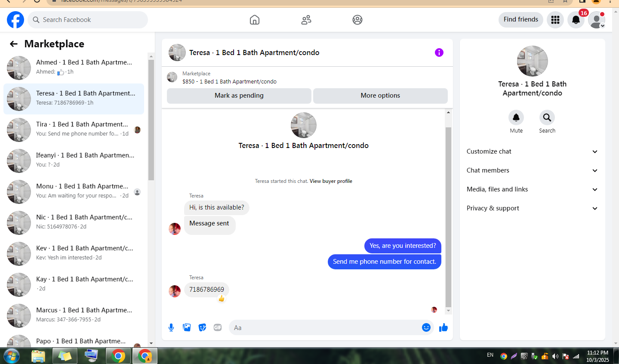Open the nine-dot Menu grid icon
Viewport: 619px width, 364px height.
point(555,20)
